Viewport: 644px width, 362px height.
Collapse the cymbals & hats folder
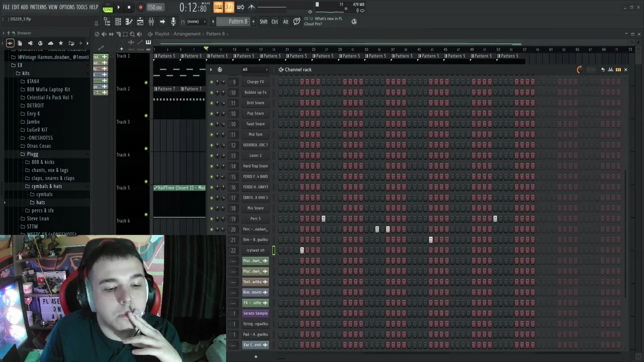coord(46,186)
